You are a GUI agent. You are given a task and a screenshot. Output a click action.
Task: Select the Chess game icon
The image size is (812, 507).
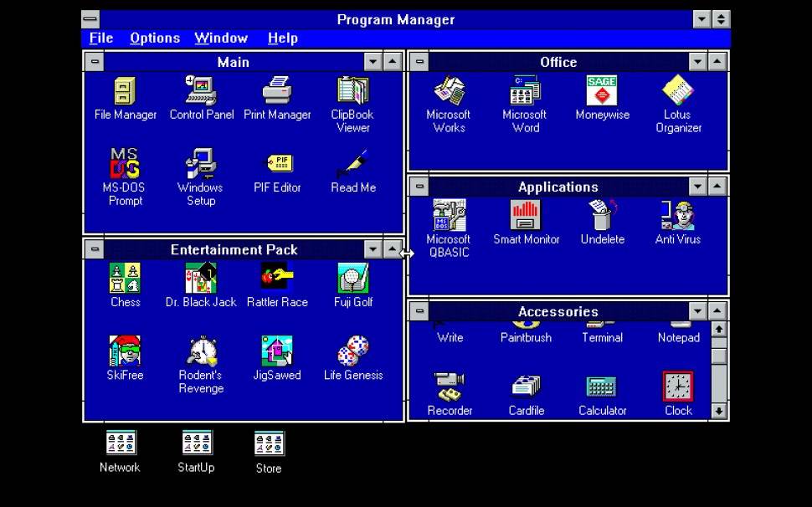tap(125, 279)
